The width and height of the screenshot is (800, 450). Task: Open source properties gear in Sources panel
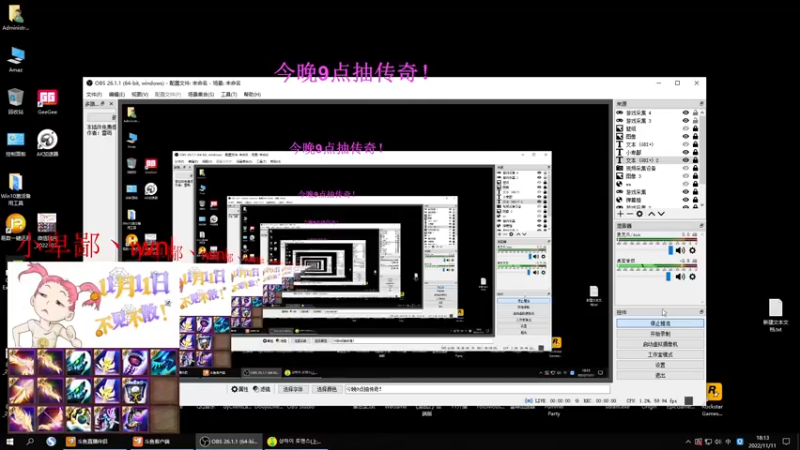coord(639,214)
